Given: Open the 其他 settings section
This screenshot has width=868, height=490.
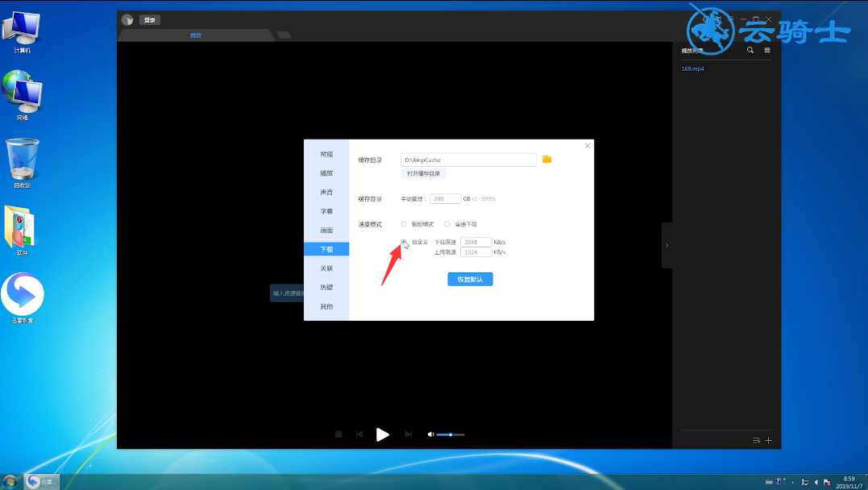Looking at the screenshot, I should click(x=326, y=307).
